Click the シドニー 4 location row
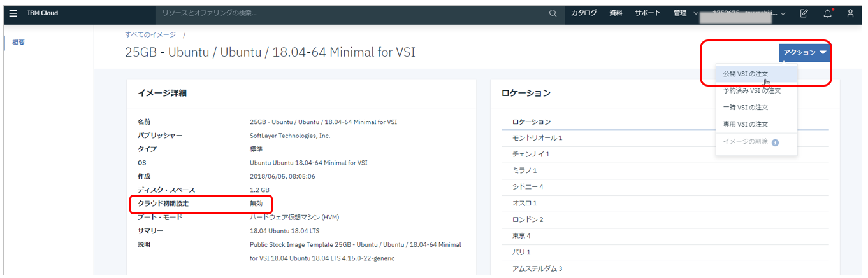Viewport: 868px width, 278px height. click(665, 187)
